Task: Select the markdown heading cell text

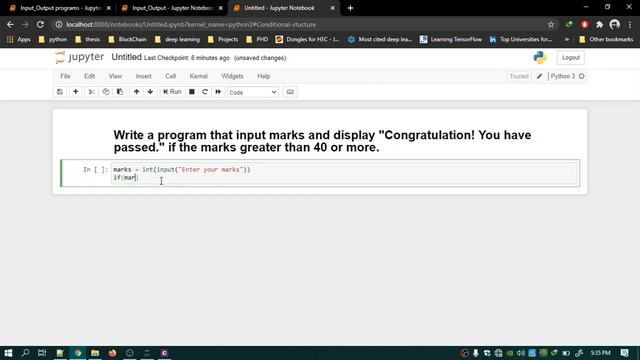Action: pos(322,141)
